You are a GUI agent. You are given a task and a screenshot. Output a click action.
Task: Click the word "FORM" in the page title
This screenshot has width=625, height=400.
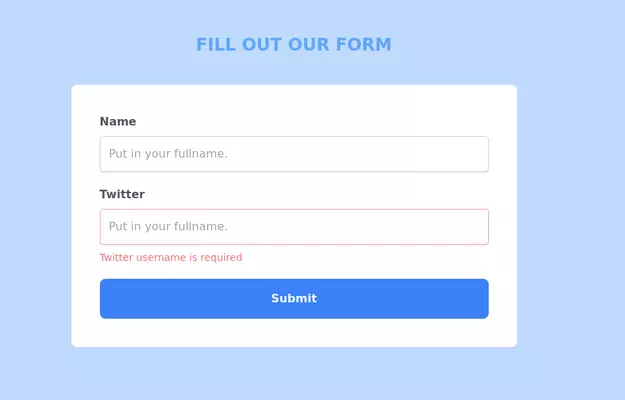click(365, 45)
